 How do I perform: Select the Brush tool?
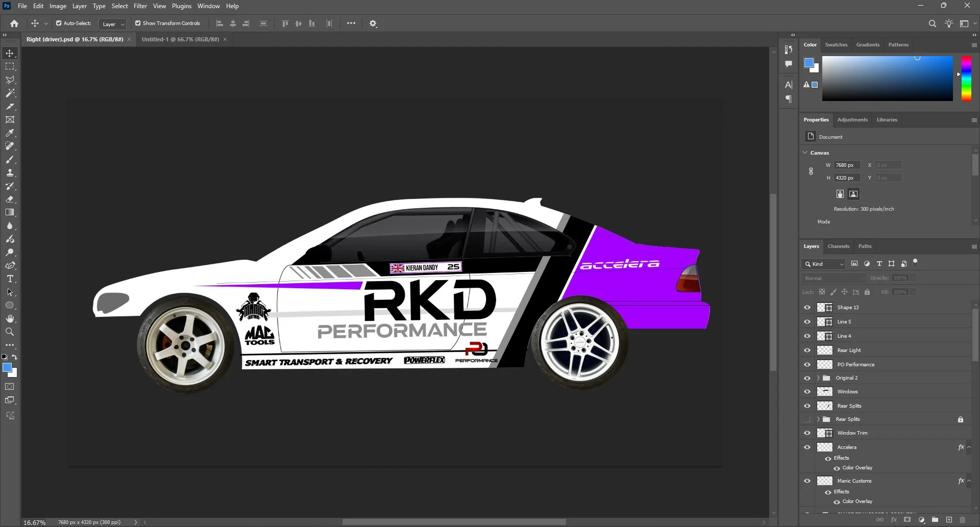pos(10,160)
